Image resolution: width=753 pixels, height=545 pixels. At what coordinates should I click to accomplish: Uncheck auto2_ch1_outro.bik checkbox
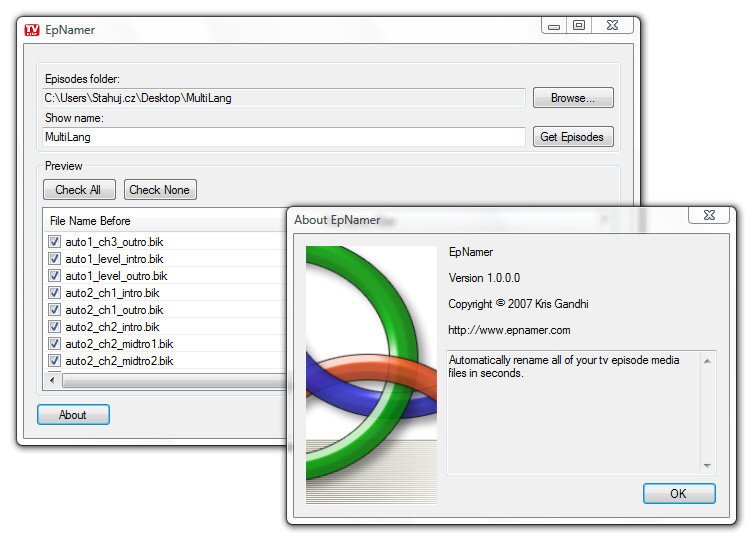pos(54,310)
